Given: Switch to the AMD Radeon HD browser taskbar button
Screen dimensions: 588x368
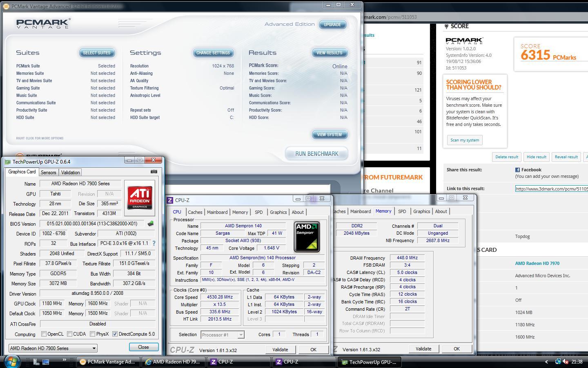Looking at the screenshot, I should pyautogui.click(x=173, y=362).
